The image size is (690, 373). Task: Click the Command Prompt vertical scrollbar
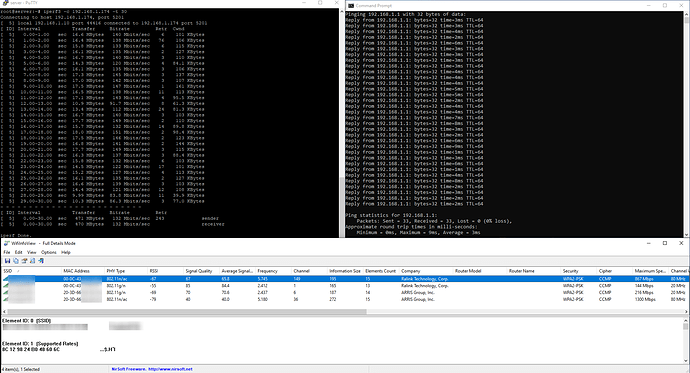click(x=687, y=124)
